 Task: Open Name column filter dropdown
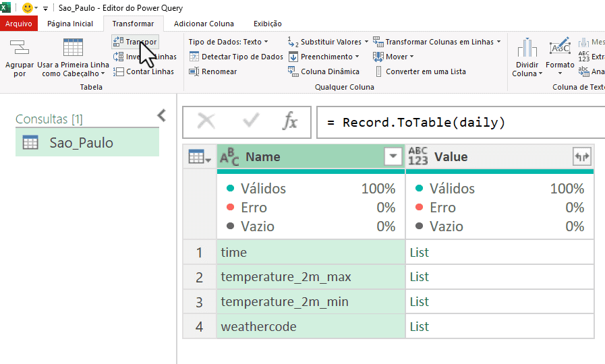(393, 157)
